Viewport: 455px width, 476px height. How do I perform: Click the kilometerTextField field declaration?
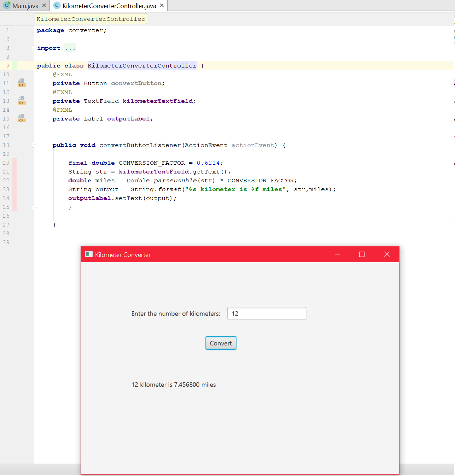158,101
